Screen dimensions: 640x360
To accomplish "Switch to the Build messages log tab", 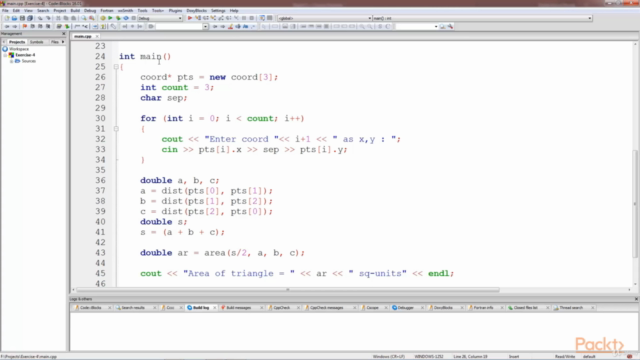I will click(x=238, y=307).
